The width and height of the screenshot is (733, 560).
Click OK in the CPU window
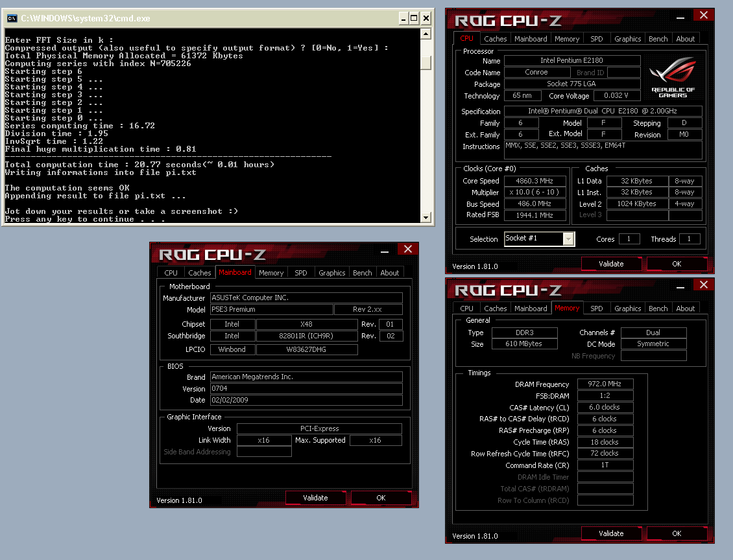(x=677, y=264)
